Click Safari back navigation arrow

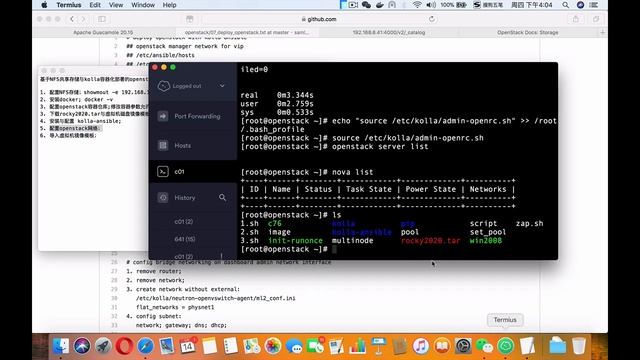pyautogui.click(x=72, y=19)
